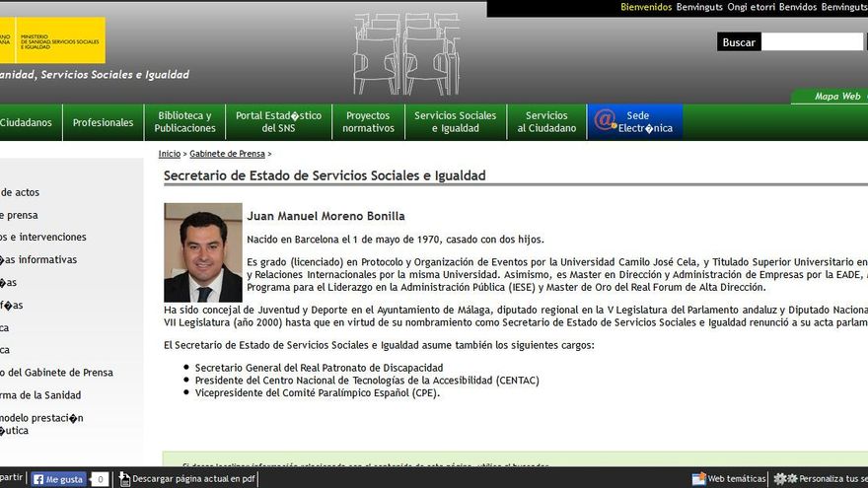Navigate to Servicios al Ciudadano
868x488 pixels.
click(x=546, y=122)
